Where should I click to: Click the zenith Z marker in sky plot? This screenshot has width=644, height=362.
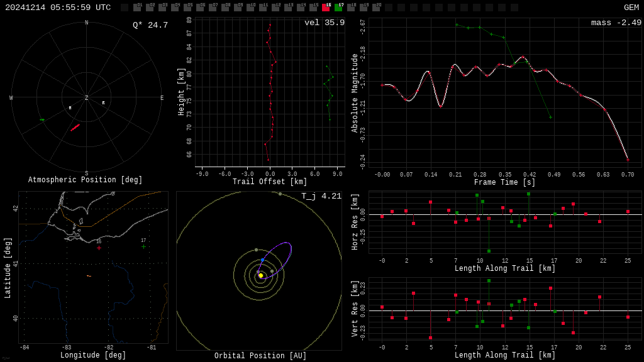(87, 97)
